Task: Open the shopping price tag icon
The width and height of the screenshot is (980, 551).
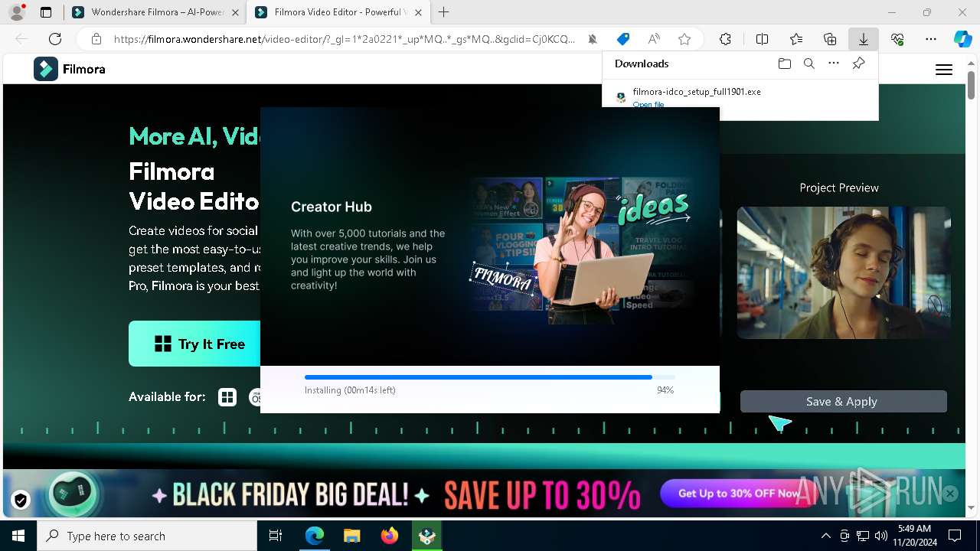Action: pos(623,39)
